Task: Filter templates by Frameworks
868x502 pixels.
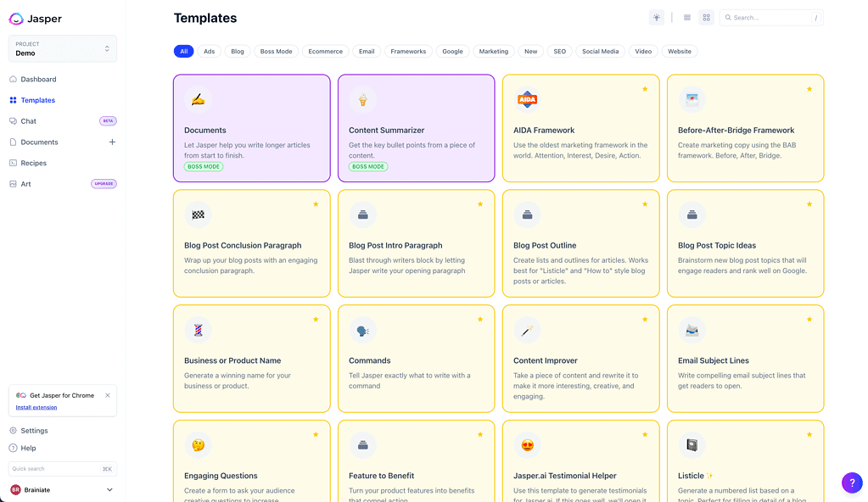Action: pyautogui.click(x=408, y=52)
